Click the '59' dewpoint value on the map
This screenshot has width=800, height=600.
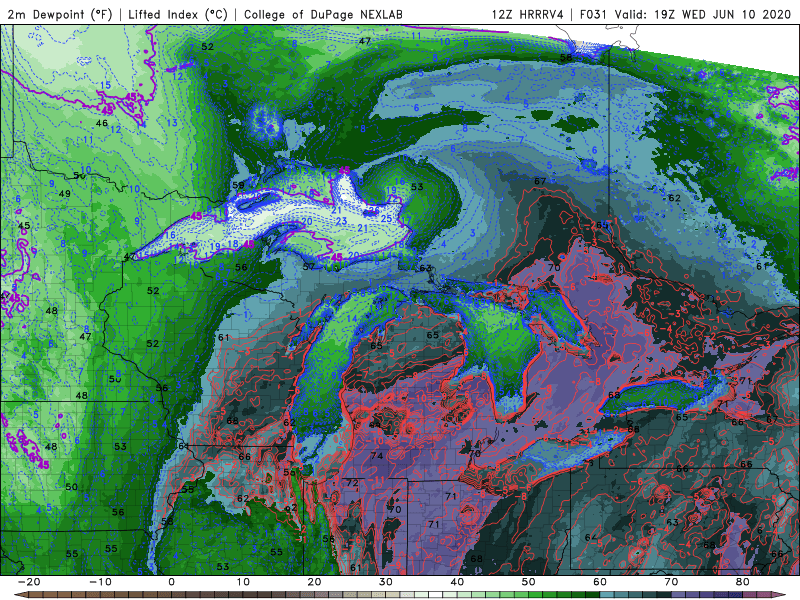[238, 186]
